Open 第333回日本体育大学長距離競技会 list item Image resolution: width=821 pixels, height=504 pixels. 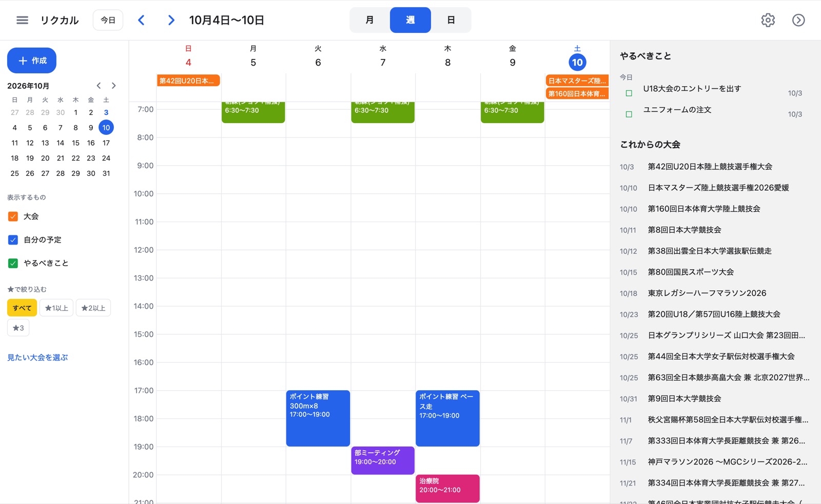[x=715, y=440]
